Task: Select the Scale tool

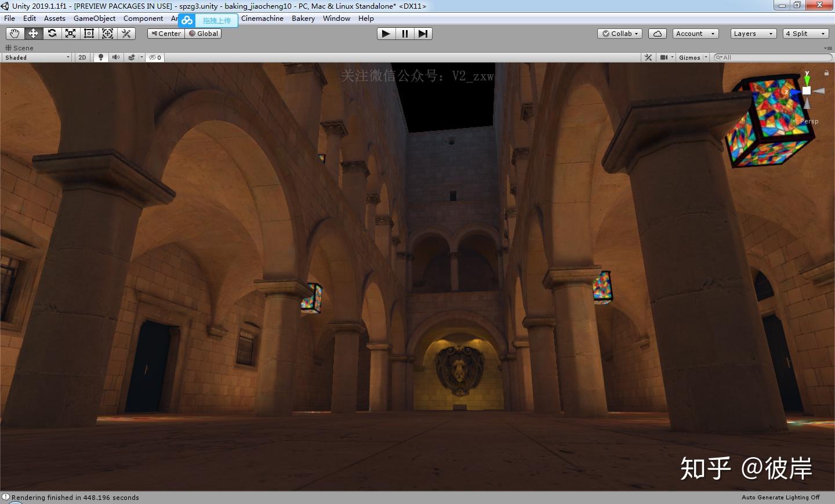Action: [70, 34]
